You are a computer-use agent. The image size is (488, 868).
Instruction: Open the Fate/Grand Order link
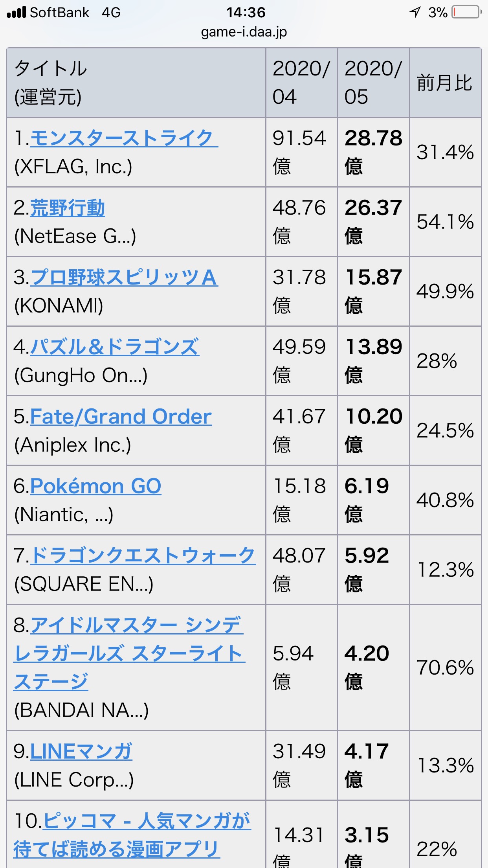point(121,417)
